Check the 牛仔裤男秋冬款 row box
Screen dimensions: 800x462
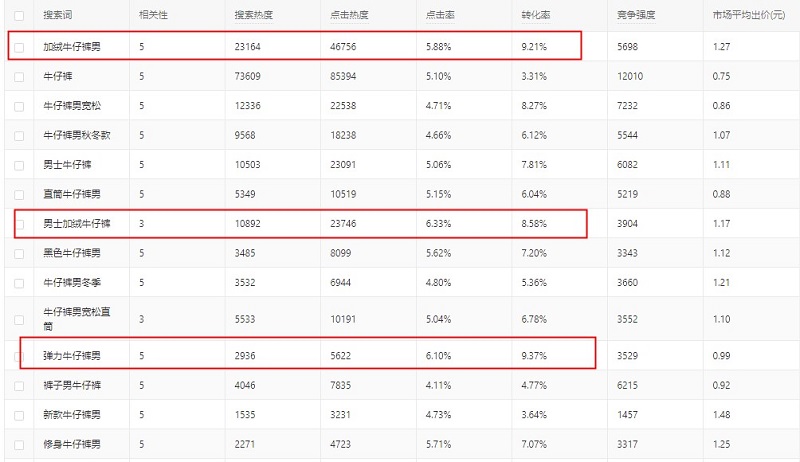19,134
